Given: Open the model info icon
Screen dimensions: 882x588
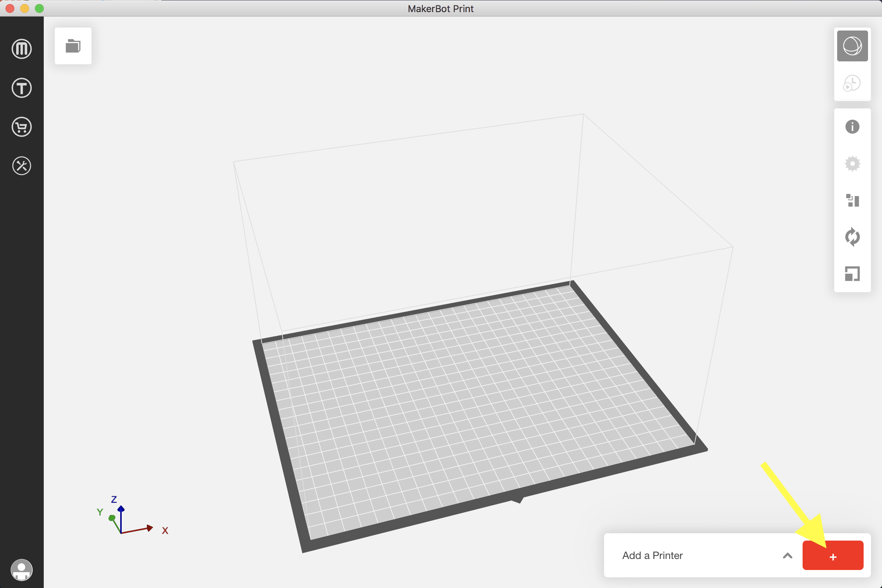Looking at the screenshot, I should 852,127.
